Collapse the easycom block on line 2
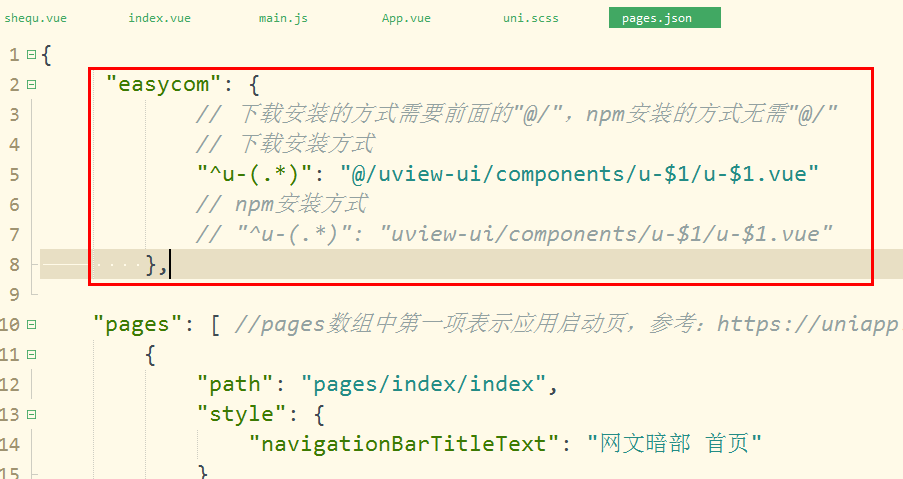903x479 pixels. pos(32,85)
